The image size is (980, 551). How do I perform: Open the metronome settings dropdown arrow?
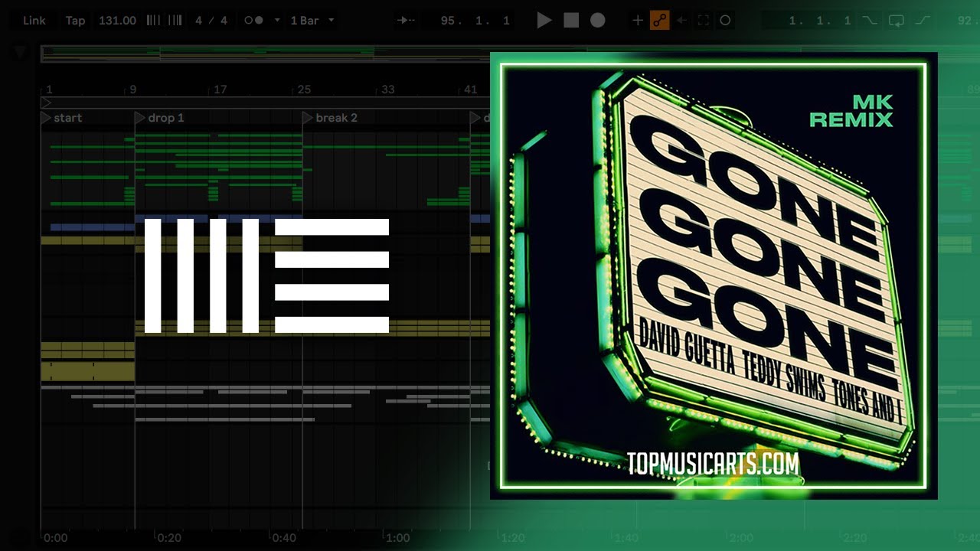click(276, 21)
